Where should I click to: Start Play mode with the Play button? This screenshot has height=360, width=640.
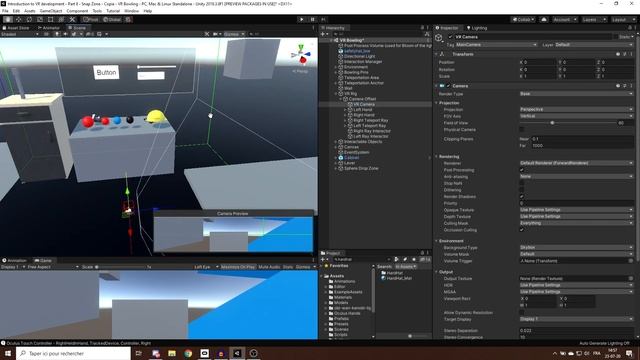point(302,19)
